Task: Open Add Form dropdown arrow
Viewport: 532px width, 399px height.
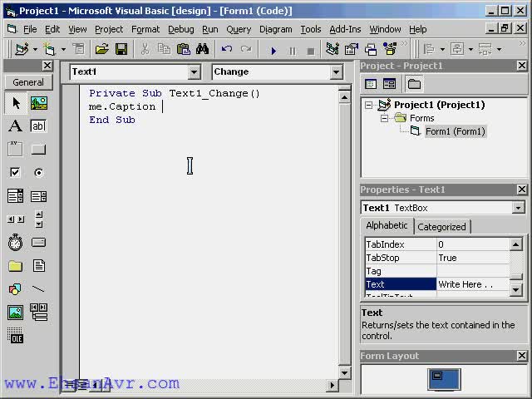Action: [x=63, y=50]
